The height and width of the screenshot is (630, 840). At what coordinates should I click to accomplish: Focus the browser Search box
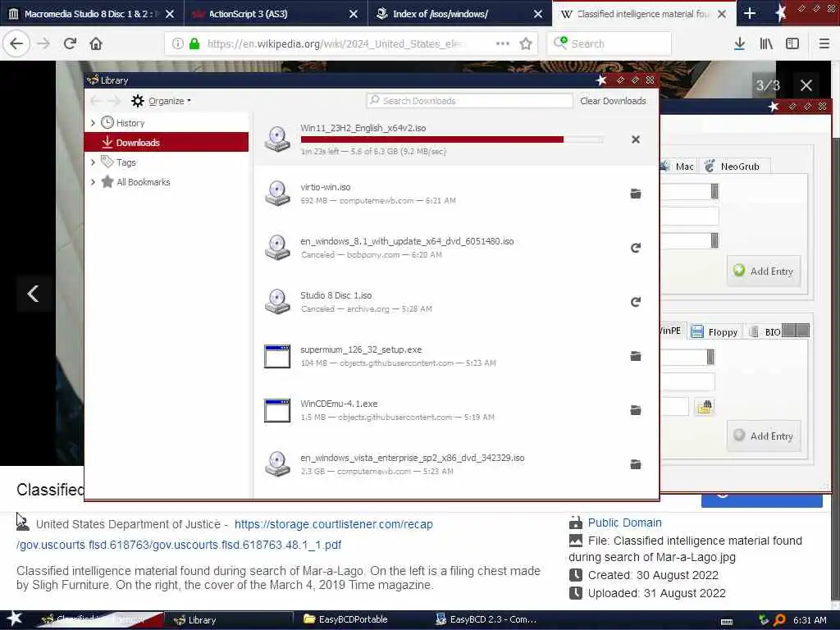point(609,43)
